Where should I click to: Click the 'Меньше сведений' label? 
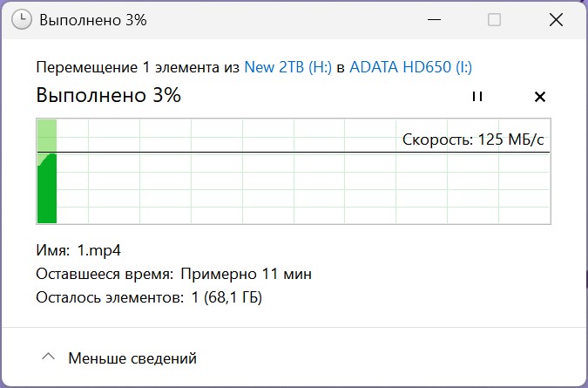[x=132, y=358]
